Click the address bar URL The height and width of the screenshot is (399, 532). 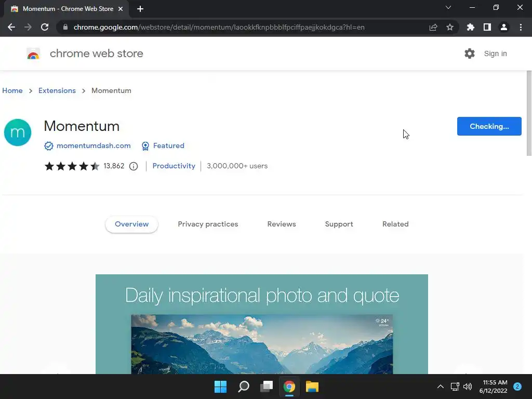point(219,27)
